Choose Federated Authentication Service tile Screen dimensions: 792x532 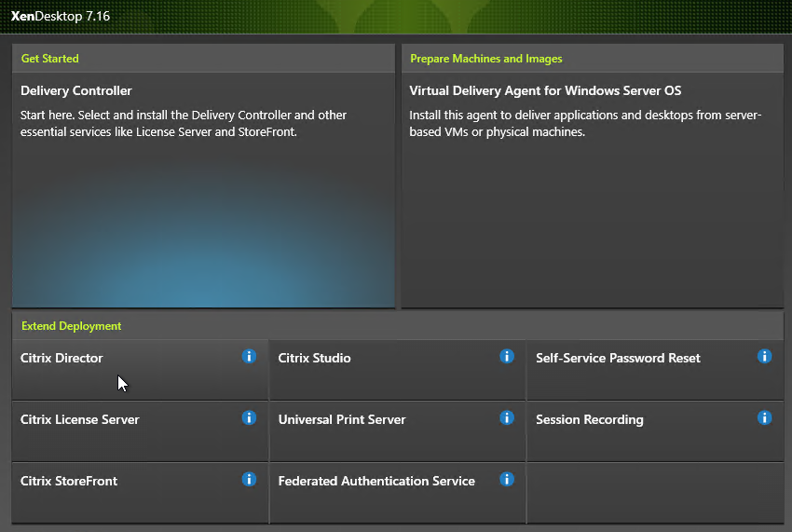tap(398, 493)
